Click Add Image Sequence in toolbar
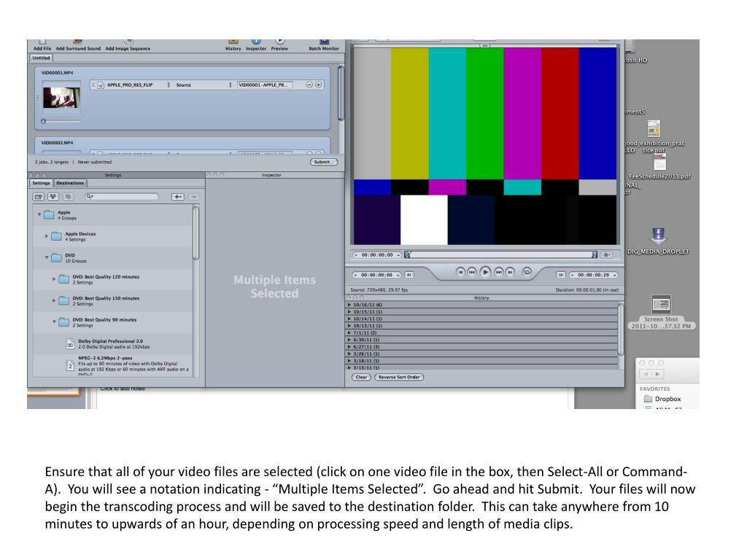Viewport: 747px width, 560px height. tap(128, 45)
